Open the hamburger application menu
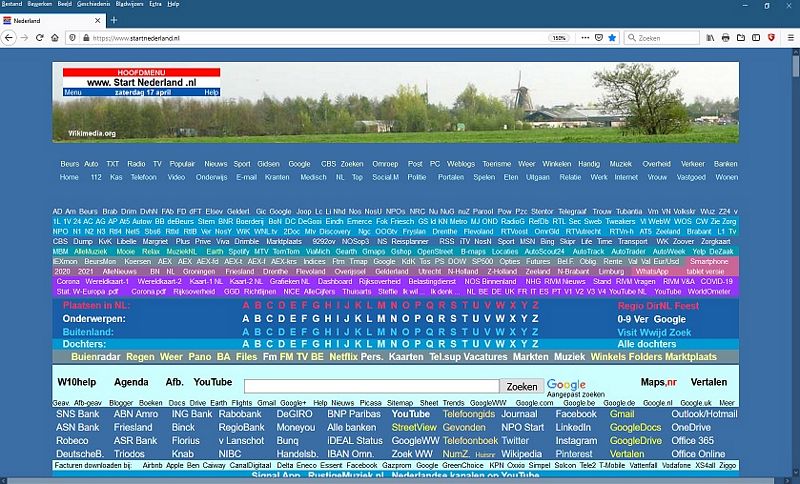The width and height of the screenshot is (800, 484). [x=791, y=38]
